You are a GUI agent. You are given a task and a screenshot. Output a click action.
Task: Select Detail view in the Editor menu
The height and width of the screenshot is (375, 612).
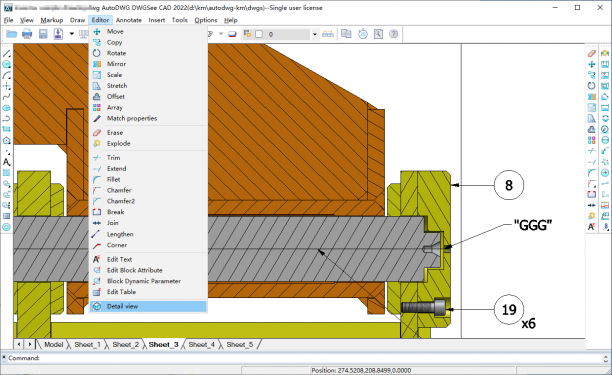[x=148, y=306]
